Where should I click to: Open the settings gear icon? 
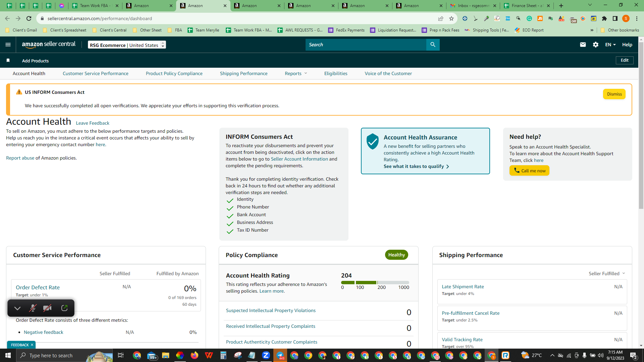[596, 45]
